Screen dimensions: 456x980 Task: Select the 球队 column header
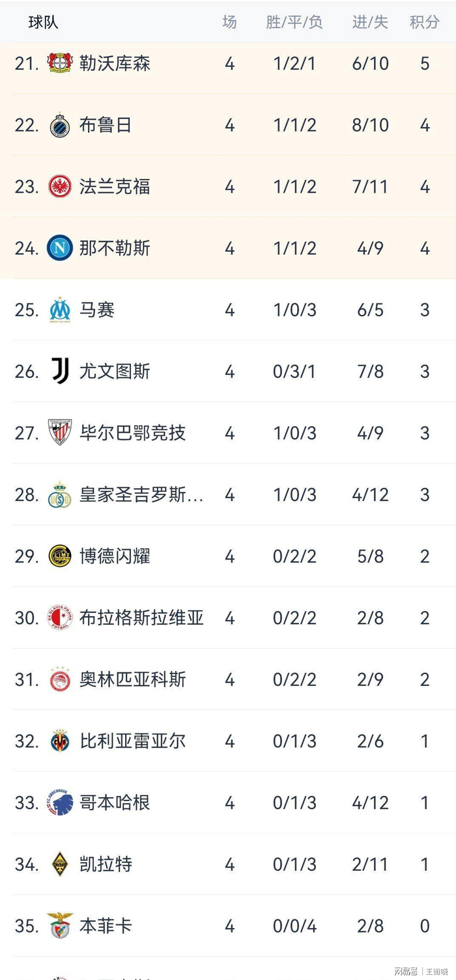coord(44,22)
